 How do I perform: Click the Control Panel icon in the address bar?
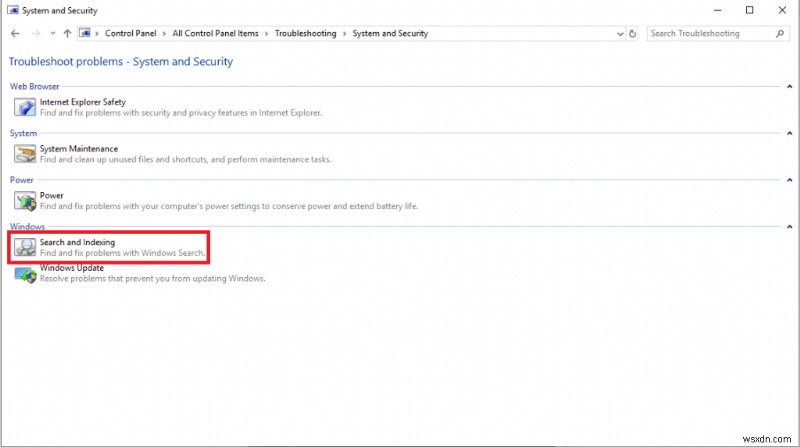click(85, 33)
